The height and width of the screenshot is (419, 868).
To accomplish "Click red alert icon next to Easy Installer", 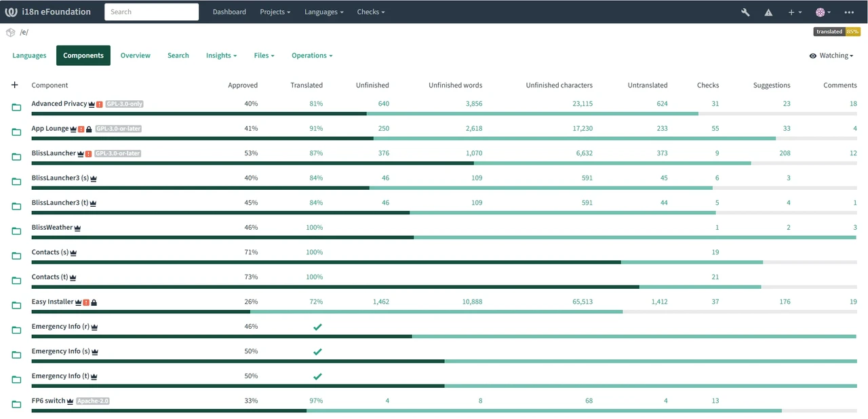I will pyautogui.click(x=86, y=302).
